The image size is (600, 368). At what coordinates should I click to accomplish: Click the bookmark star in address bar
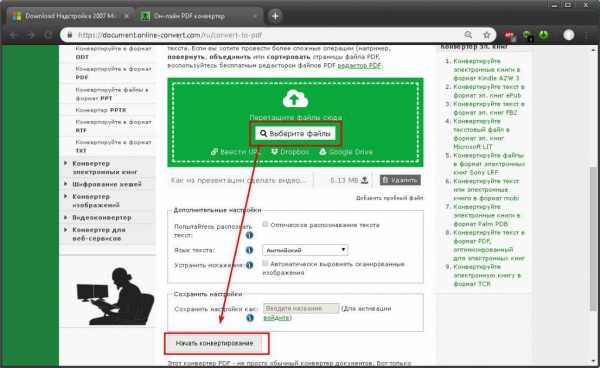coord(486,35)
